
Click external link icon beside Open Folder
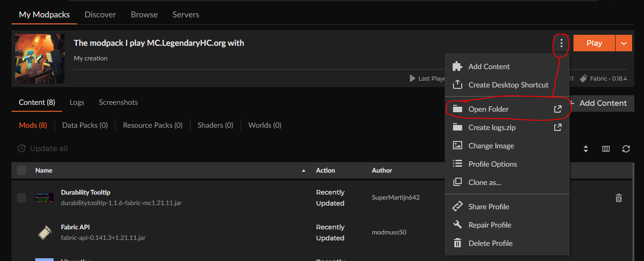pos(557,109)
